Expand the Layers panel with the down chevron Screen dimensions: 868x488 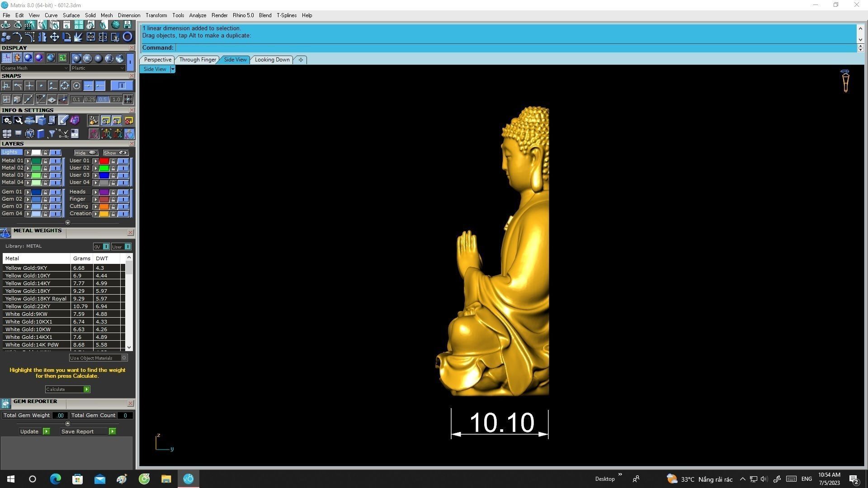(68, 223)
